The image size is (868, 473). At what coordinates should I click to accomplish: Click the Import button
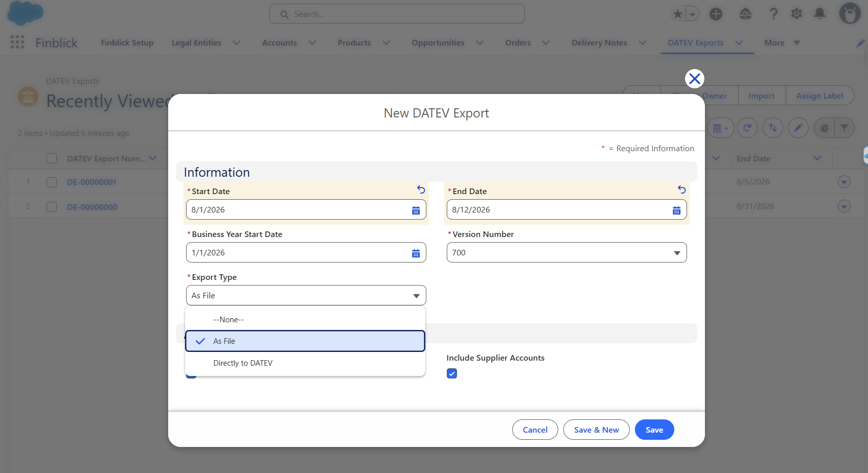tap(762, 96)
